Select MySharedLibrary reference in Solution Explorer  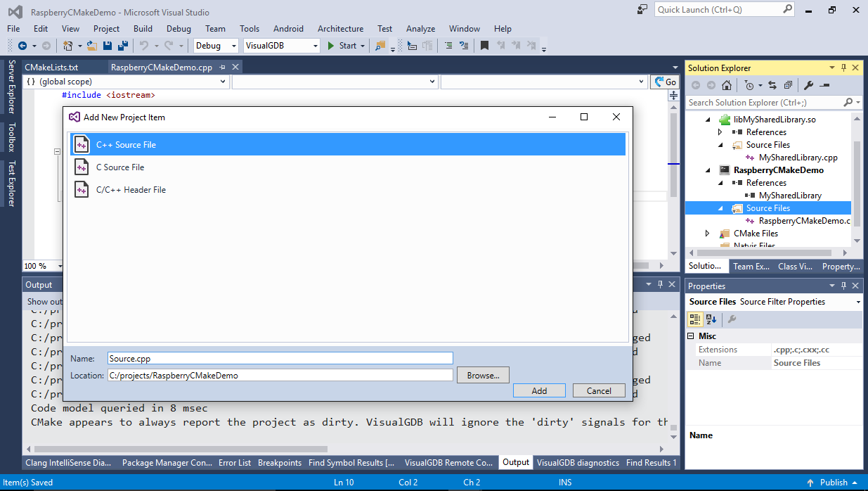790,196
